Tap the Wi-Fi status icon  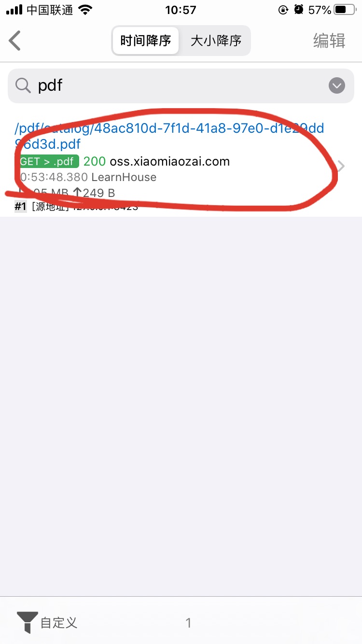pos(85,10)
